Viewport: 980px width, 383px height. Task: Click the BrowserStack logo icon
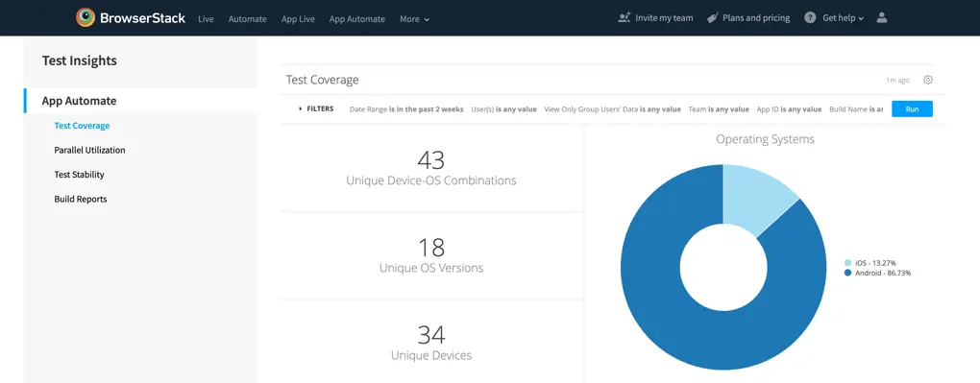86,17
